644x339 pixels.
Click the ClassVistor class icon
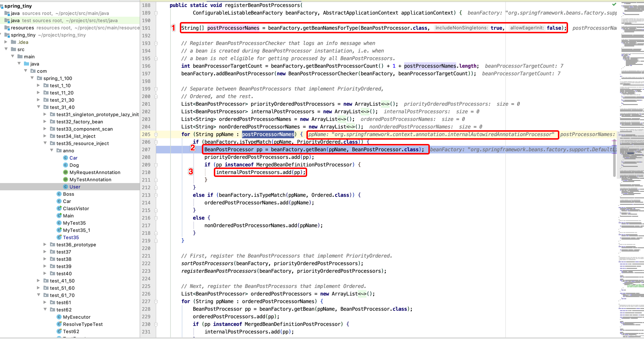tap(59, 208)
